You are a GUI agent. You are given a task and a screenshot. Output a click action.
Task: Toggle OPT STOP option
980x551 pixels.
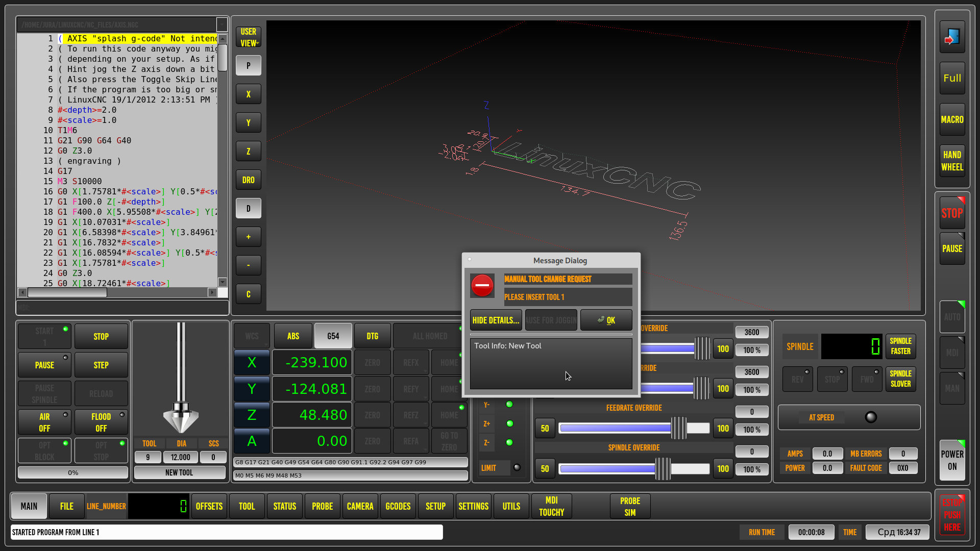(101, 451)
